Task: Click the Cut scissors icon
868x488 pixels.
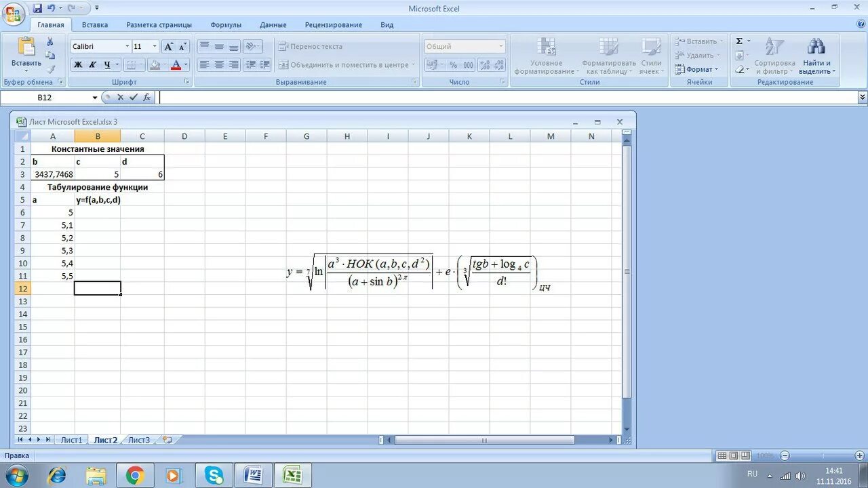Action: tap(50, 42)
